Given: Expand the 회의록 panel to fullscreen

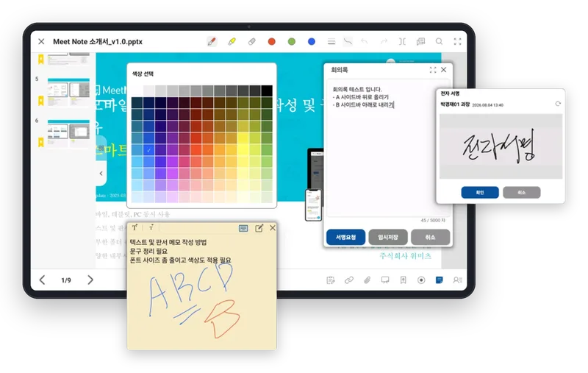Looking at the screenshot, I should coord(433,70).
